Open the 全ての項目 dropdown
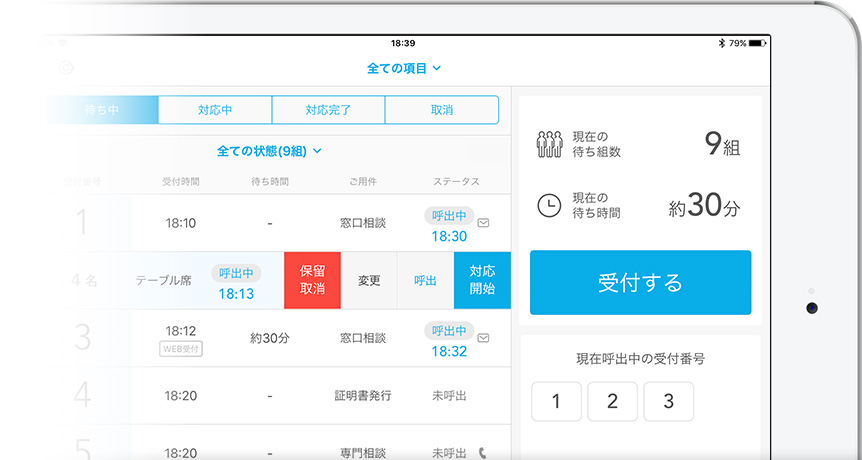Screen dimensions: 862x460 (404, 69)
